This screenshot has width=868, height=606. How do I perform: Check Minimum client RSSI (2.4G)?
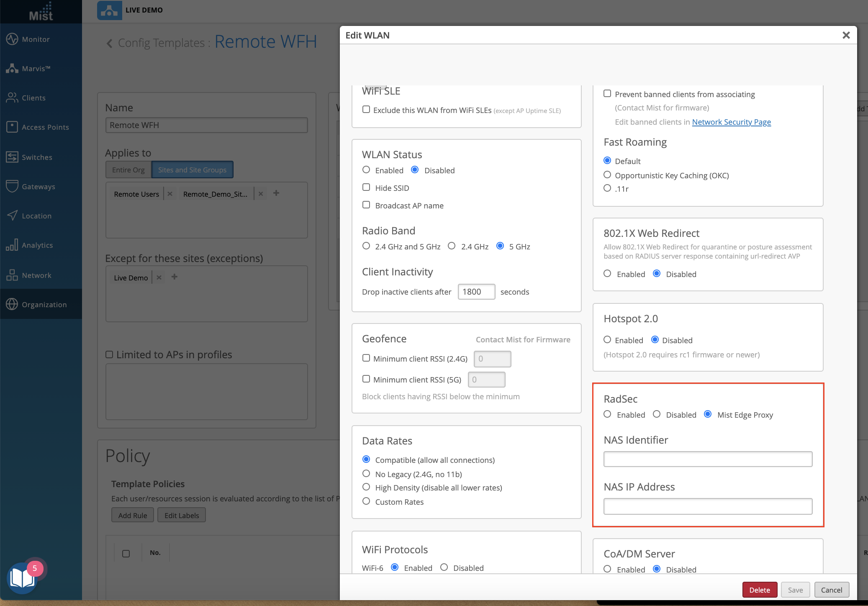[x=366, y=358]
